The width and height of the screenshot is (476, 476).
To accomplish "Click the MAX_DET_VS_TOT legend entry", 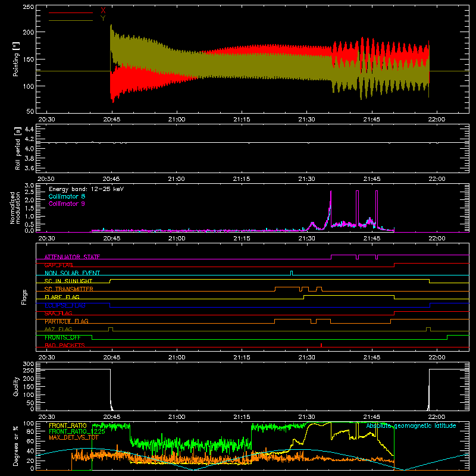I will (74, 437).
